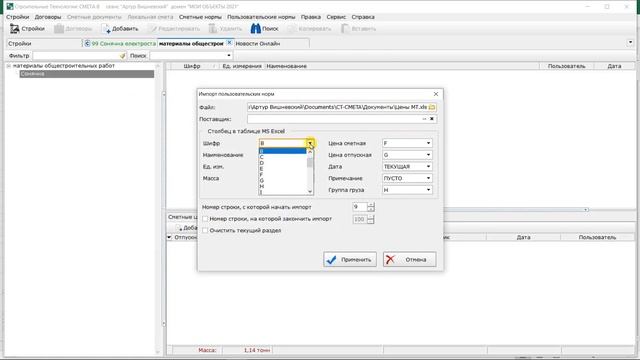
Task: Click the upper Пользователь column header
Action: coord(567,66)
